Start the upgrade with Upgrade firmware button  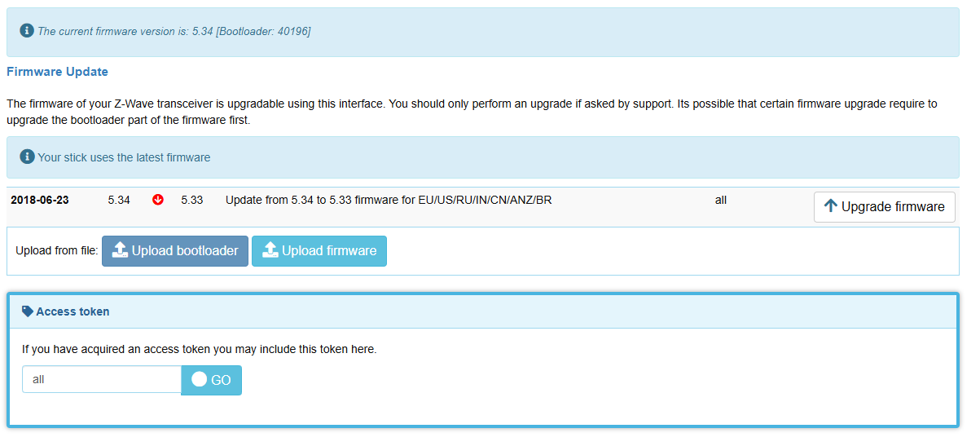coord(884,206)
